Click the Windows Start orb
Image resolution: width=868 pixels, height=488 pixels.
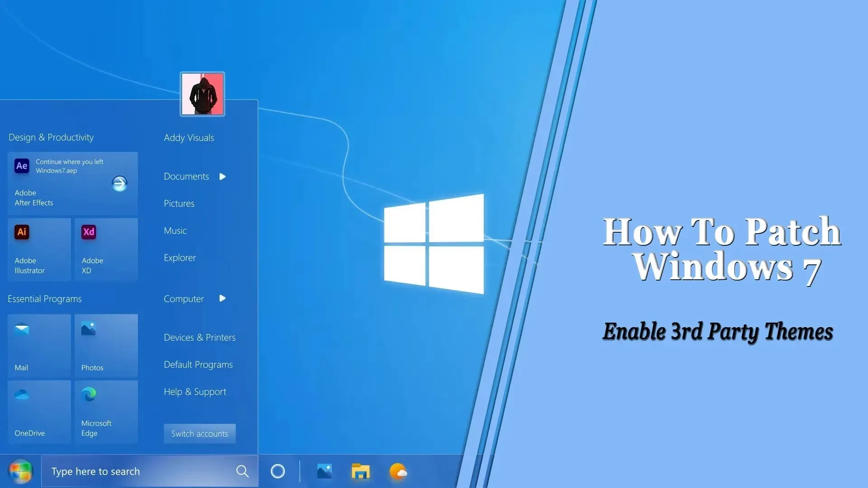[x=21, y=471]
